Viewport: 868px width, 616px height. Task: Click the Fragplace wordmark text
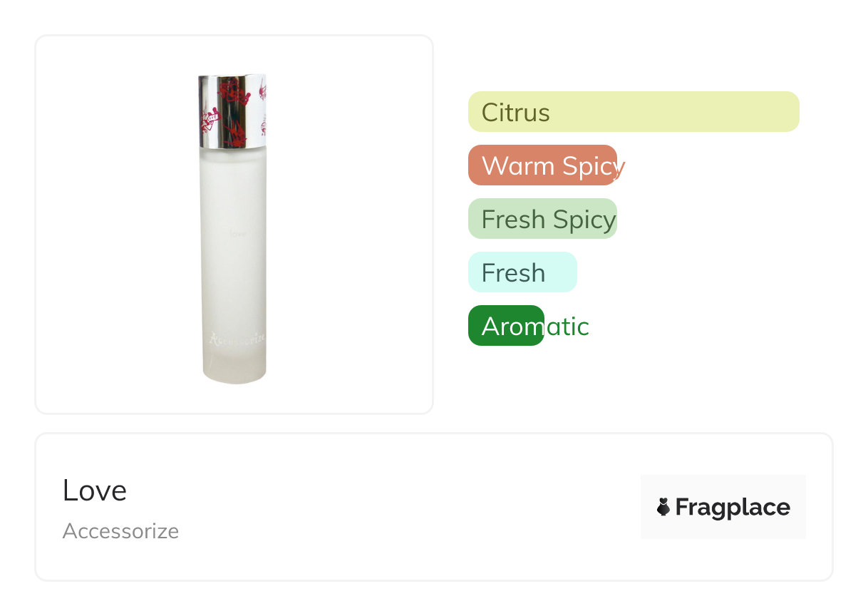tap(733, 507)
